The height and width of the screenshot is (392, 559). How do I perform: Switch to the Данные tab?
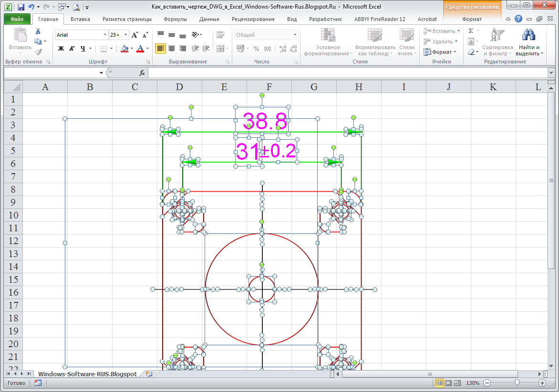pyautogui.click(x=209, y=19)
